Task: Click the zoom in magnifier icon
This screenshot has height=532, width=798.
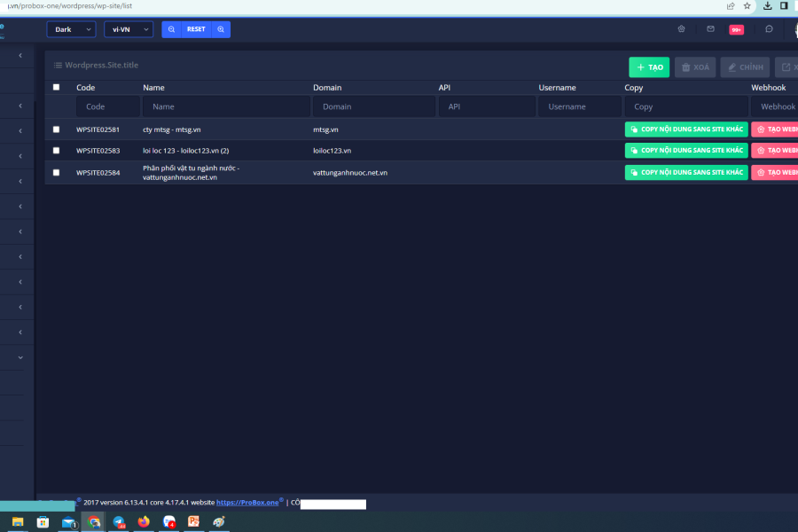Action: pos(221,29)
